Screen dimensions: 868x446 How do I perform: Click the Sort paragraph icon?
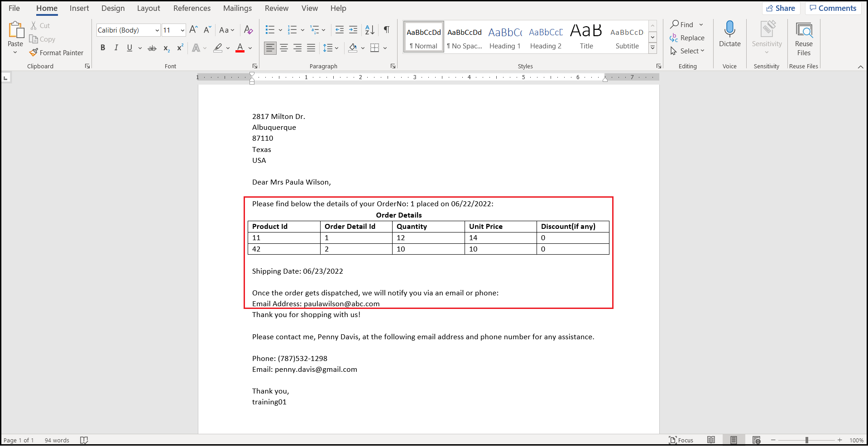[369, 30]
